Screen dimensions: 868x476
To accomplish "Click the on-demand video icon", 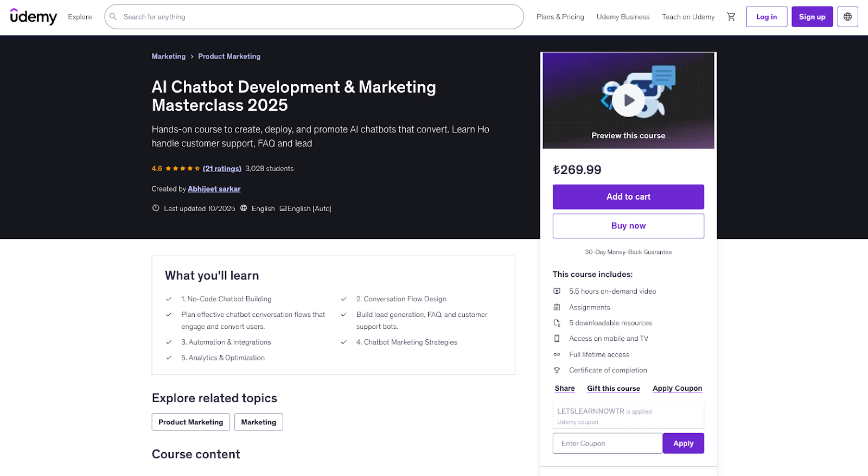I will click(x=557, y=291).
